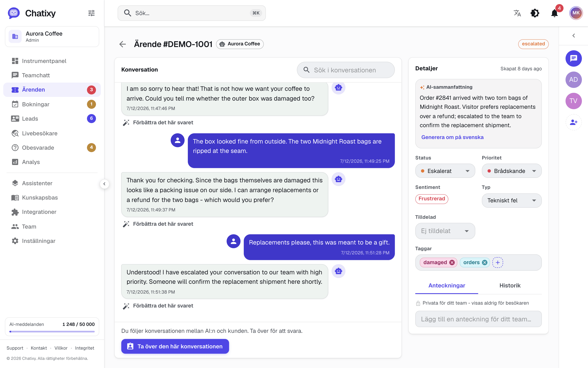Open the Villkor footer link

tap(61, 348)
